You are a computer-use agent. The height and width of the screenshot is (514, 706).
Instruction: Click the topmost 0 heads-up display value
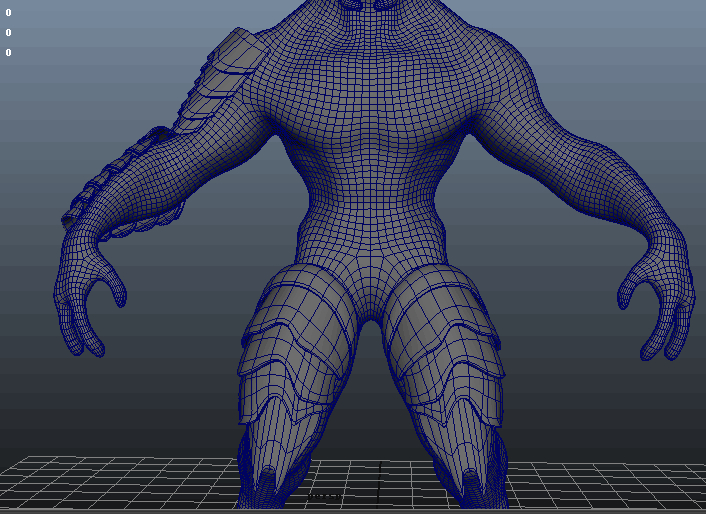9,13
